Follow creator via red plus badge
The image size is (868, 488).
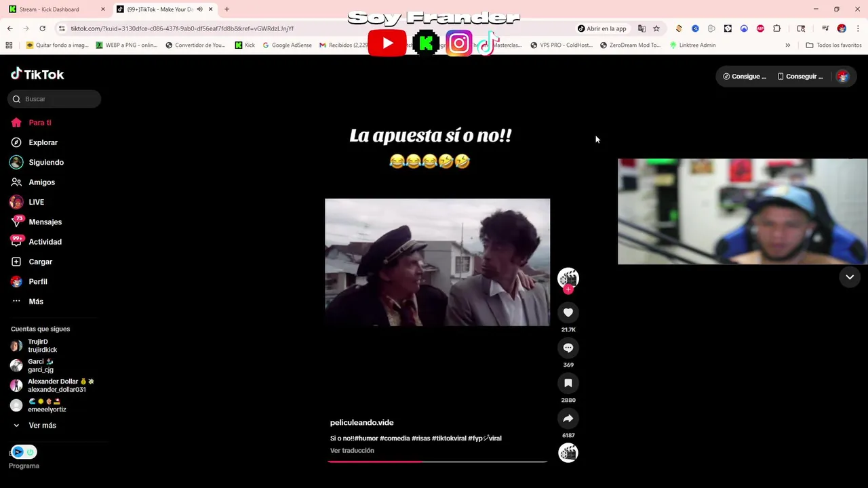568,289
